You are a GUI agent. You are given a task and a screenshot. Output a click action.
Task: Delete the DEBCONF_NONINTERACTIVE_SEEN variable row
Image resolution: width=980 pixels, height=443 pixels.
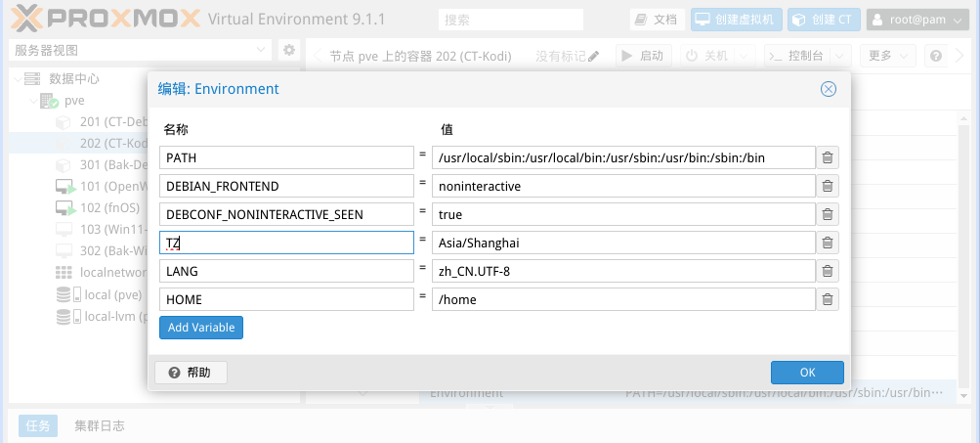click(x=827, y=214)
